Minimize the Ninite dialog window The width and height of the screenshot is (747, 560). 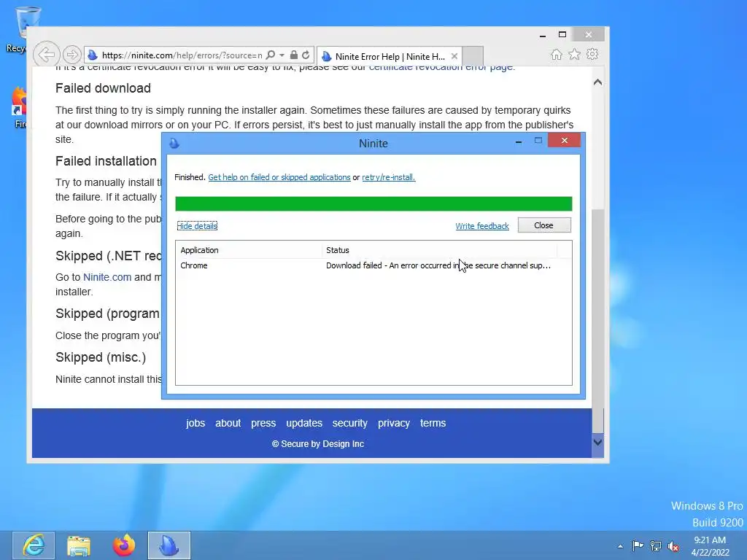(519, 141)
